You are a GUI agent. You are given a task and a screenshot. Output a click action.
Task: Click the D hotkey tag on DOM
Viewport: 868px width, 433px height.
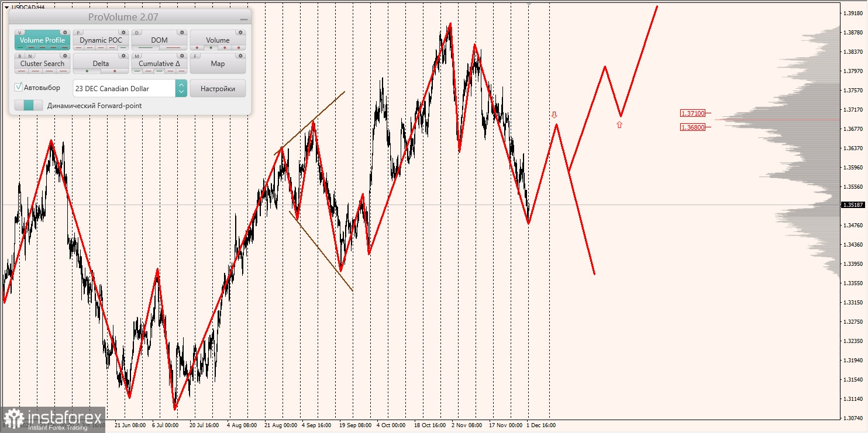(x=137, y=33)
